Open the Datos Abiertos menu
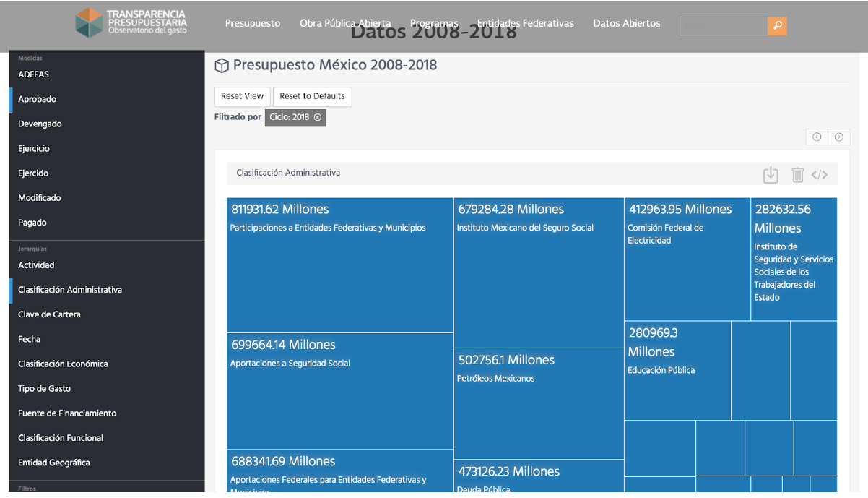 coord(627,23)
